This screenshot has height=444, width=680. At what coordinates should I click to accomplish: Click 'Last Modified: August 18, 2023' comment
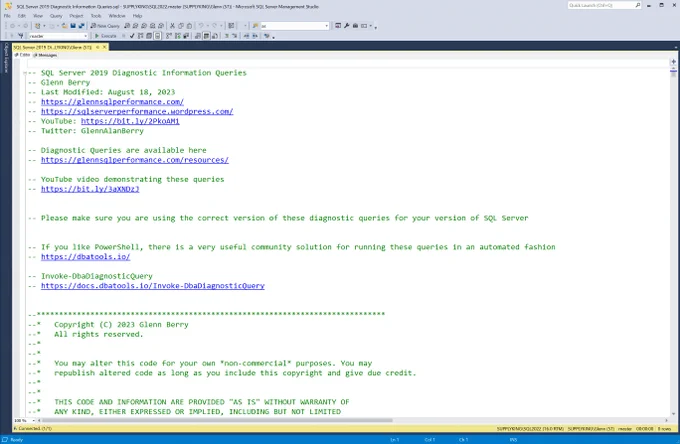[108, 92]
